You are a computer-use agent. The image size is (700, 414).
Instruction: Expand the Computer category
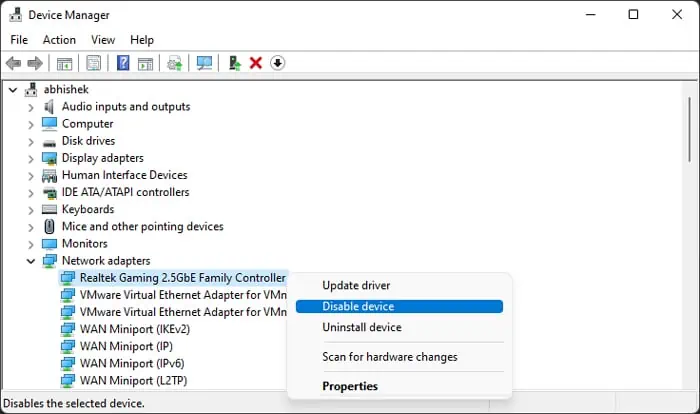30,125
